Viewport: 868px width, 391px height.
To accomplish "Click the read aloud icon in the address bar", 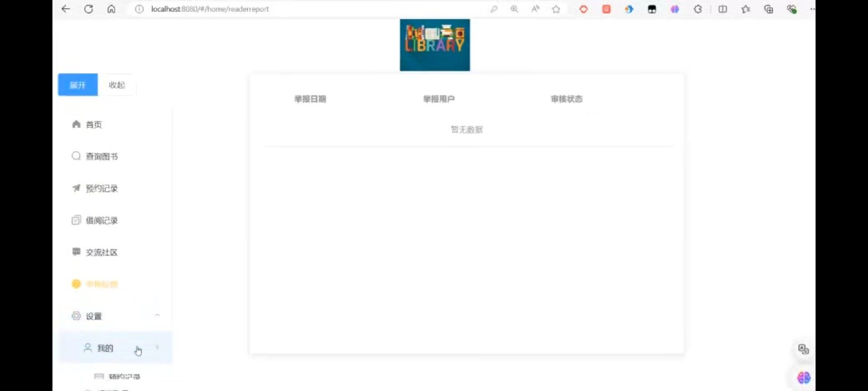I will coord(535,9).
